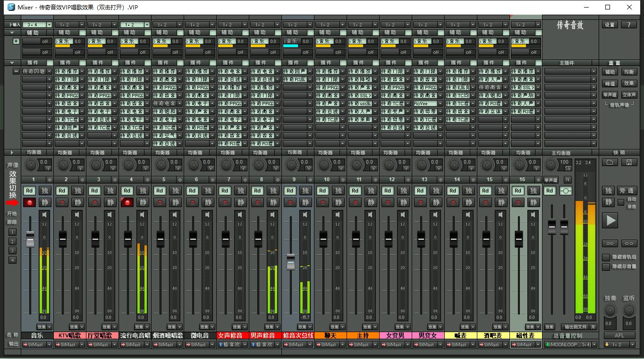Collapse the 辅助 section triangle
The width and height of the screenshot is (644, 359).
(x=12, y=33)
